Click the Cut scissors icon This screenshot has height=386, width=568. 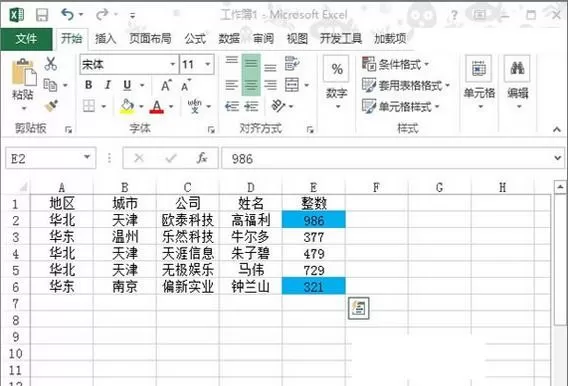coord(51,64)
